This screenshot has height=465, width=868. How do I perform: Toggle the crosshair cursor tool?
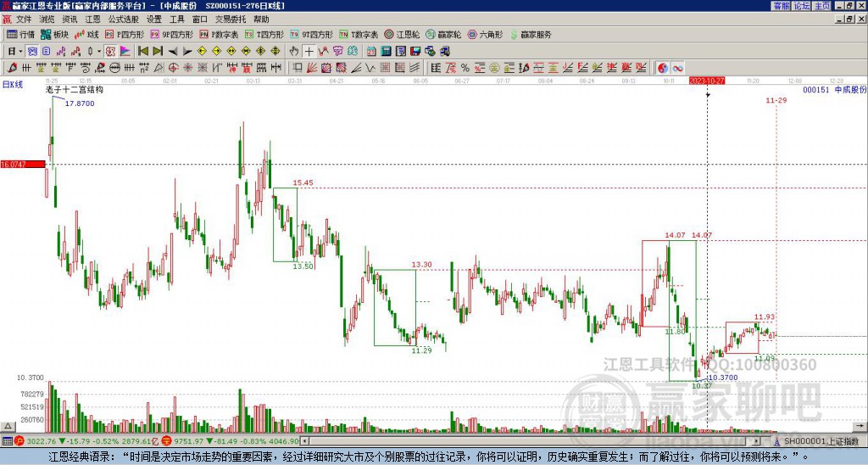pyautogui.click(x=309, y=52)
